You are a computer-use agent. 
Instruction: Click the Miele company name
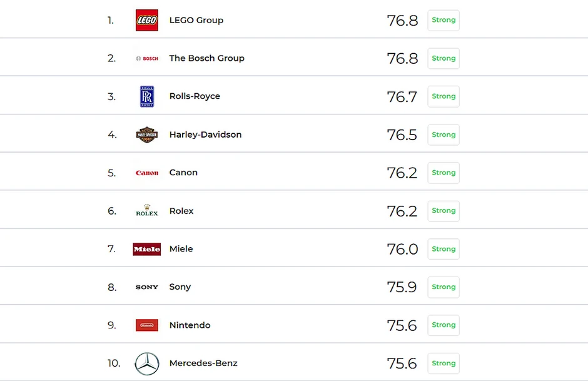click(181, 249)
